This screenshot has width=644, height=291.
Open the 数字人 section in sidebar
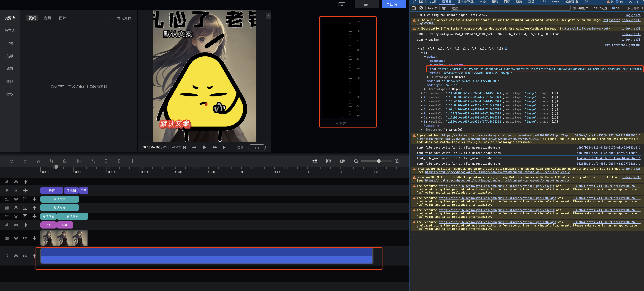point(10,31)
